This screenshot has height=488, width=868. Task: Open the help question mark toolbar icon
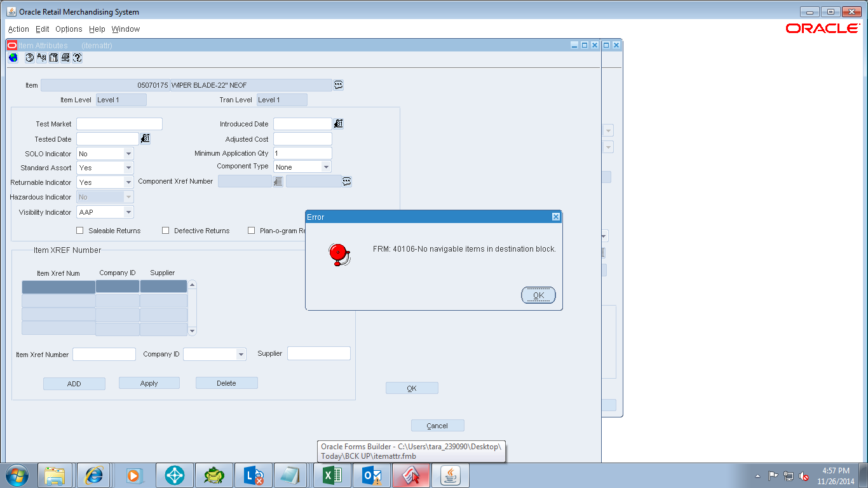(x=77, y=58)
